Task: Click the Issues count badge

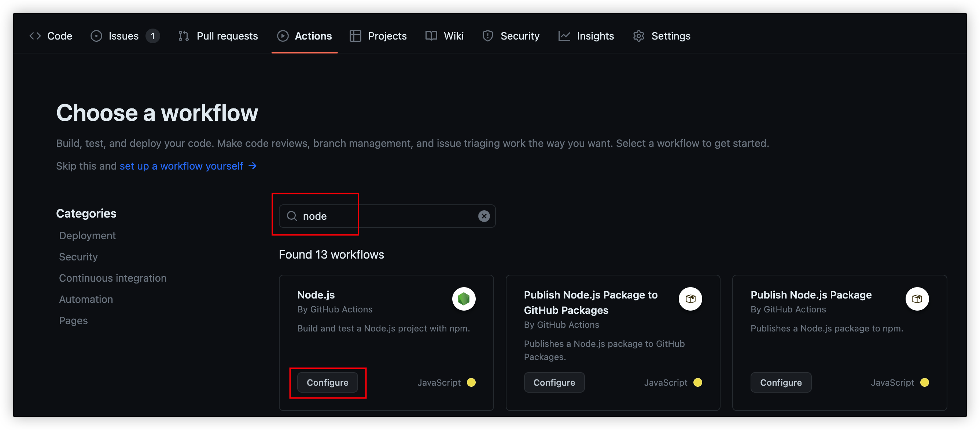Action: pyautogui.click(x=152, y=36)
